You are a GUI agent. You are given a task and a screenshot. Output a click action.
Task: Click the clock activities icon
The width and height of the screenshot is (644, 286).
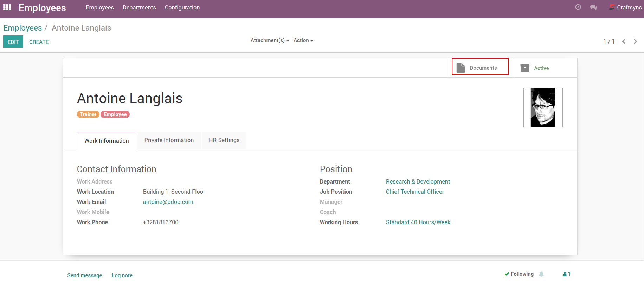578,7
